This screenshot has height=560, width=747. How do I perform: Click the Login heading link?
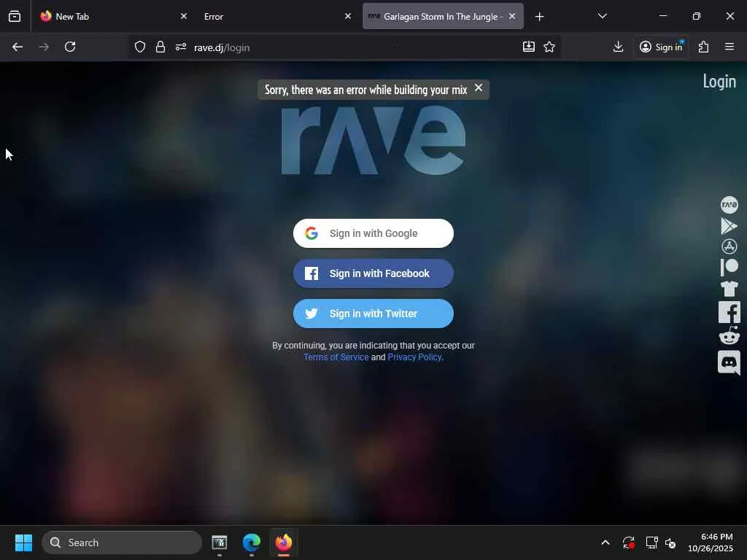point(719,82)
